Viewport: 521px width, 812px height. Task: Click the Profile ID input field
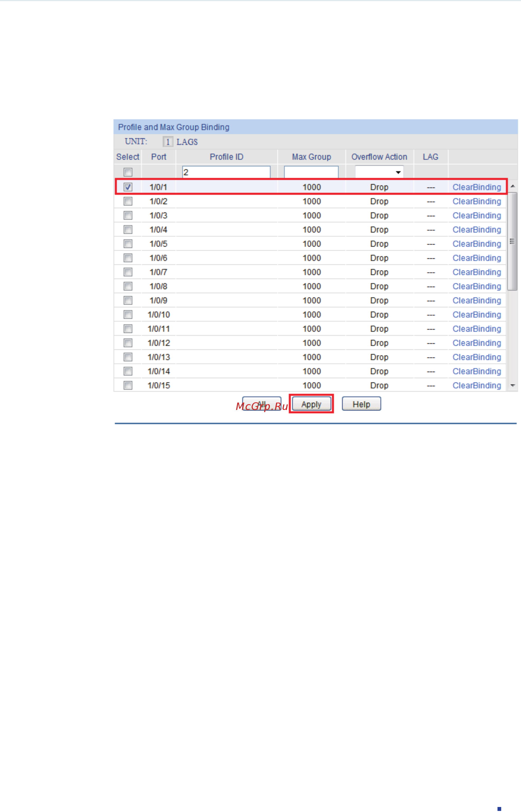click(x=226, y=172)
